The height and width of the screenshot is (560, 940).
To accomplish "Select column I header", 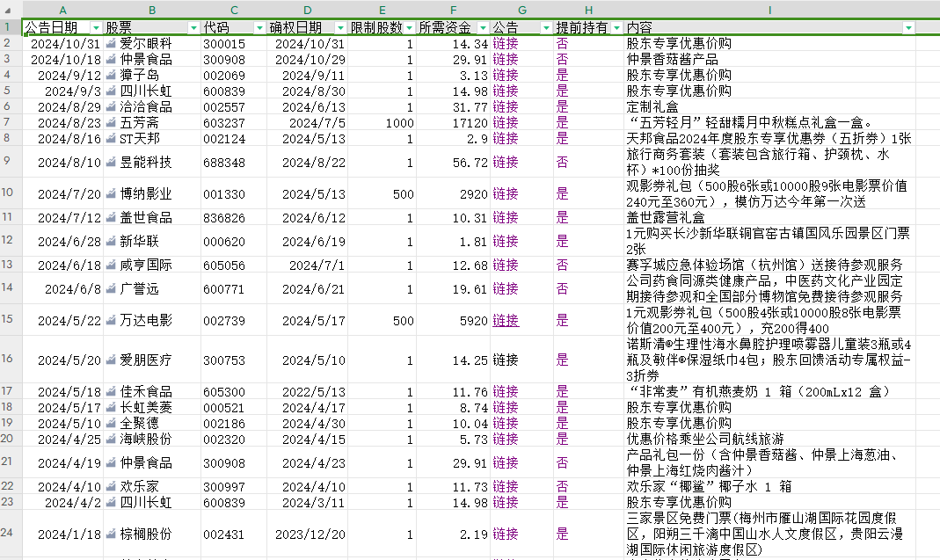I will (x=769, y=11).
